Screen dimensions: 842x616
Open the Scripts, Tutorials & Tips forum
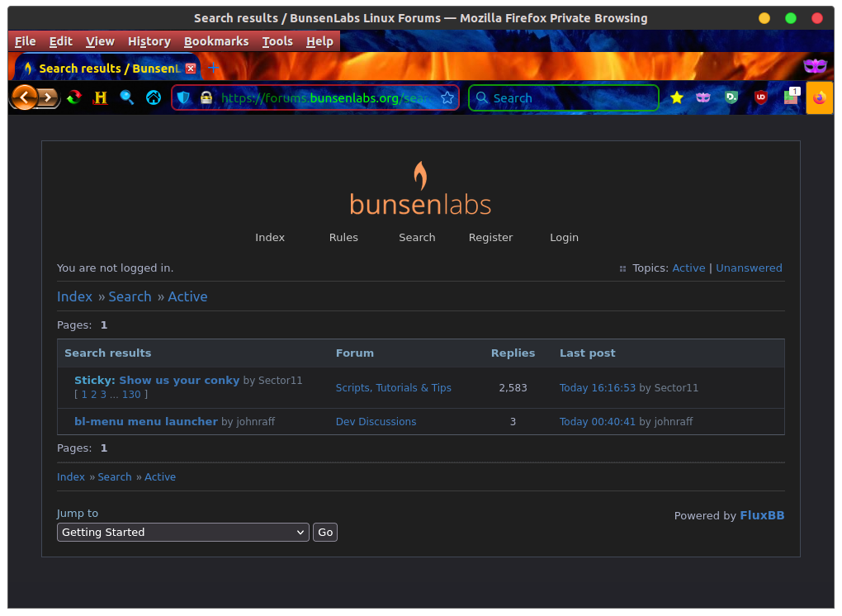pyautogui.click(x=393, y=388)
